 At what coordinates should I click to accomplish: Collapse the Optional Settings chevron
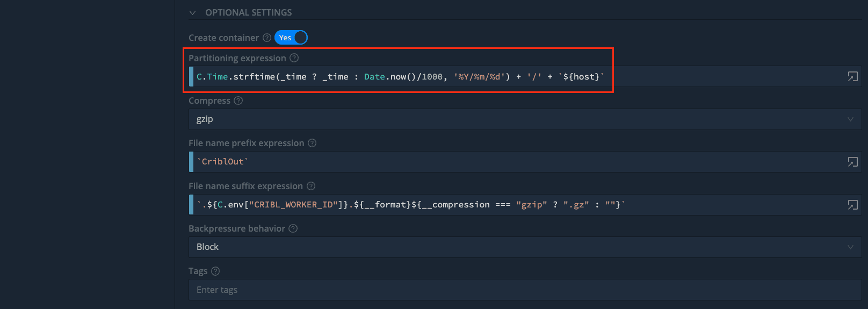192,12
